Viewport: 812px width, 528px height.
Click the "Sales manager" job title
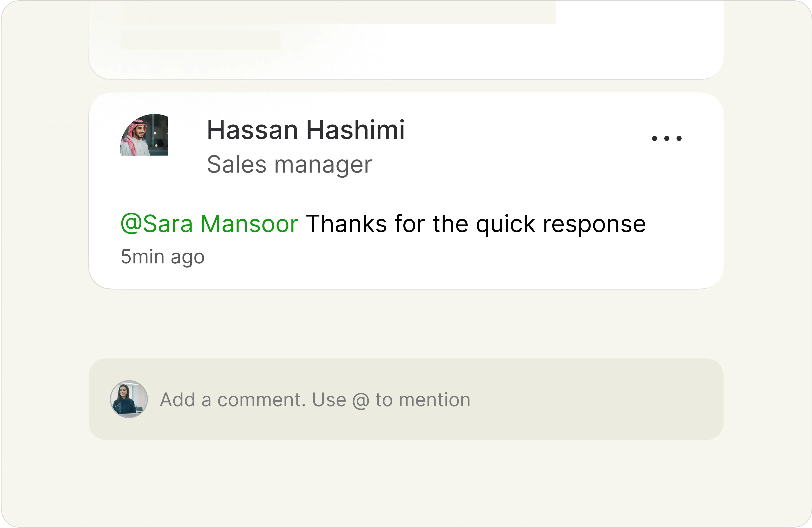[289, 165]
